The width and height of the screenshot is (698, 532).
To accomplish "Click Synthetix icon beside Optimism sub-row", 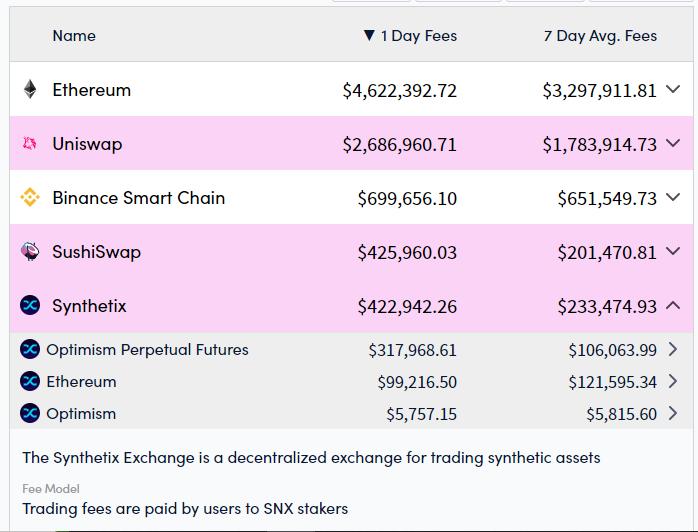I will tap(30, 414).
